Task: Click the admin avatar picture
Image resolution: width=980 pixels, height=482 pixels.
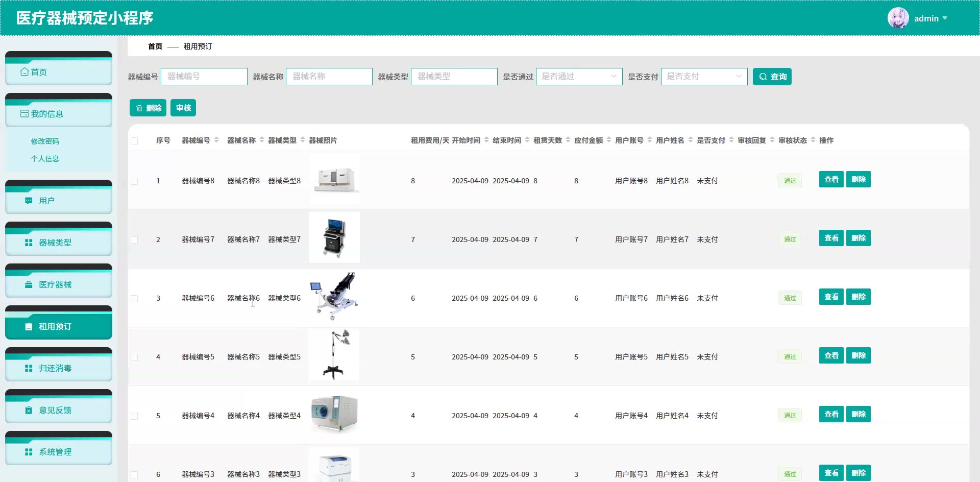Action: (x=898, y=18)
